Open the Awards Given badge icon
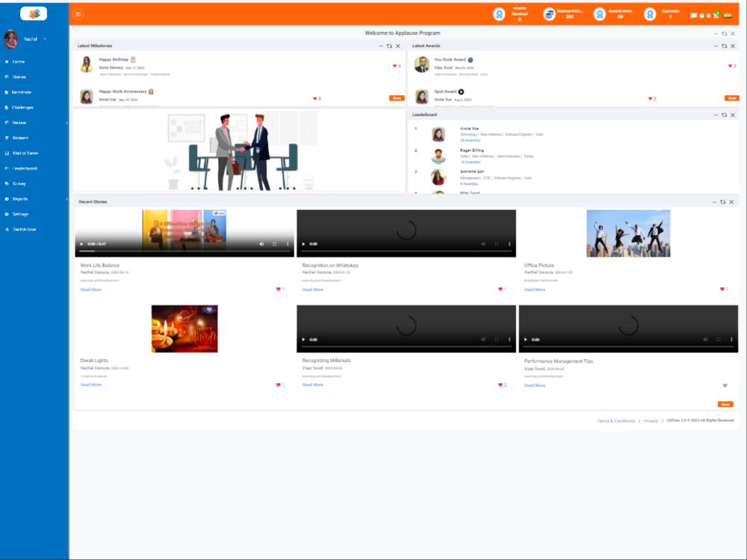Screen dimensions: 747x560 tap(599, 14)
